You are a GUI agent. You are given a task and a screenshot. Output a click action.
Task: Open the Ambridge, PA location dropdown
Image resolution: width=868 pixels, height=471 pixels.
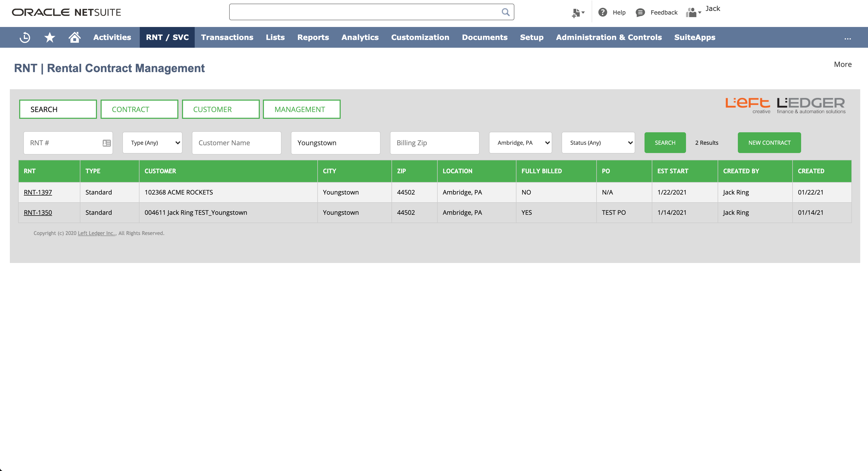click(520, 143)
